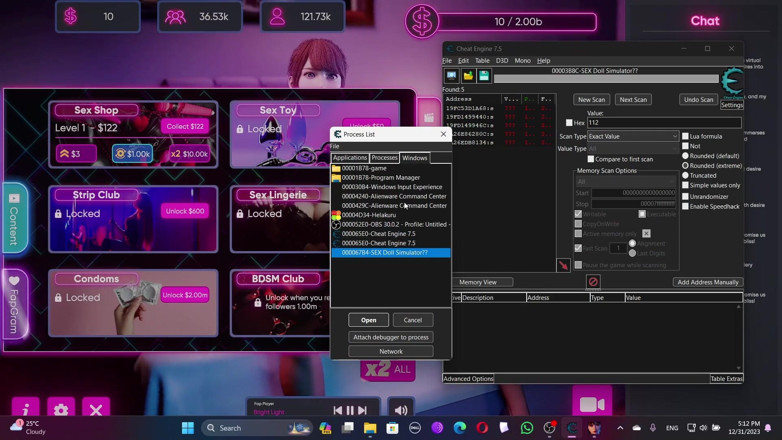
Task: Click the red no-entry clear list icon
Action: coord(593,282)
